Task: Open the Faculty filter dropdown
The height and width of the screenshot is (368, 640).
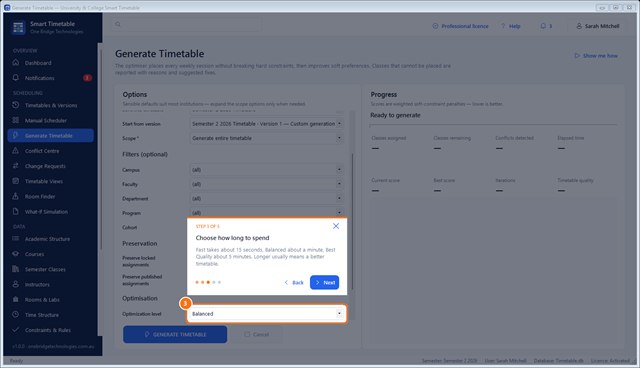Action: click(x=267, y=184)
